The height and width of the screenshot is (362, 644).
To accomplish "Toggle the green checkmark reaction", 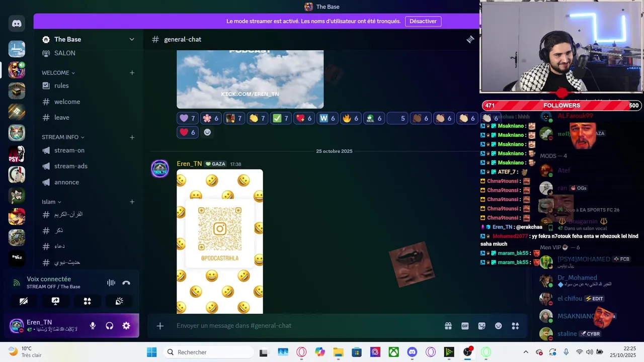I will pos(281,118).
